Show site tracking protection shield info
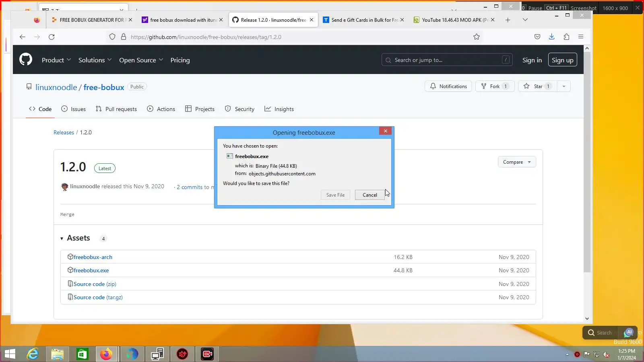Image resolution: width=644 pixels, height=362 pixels. (x=112, y=37)
